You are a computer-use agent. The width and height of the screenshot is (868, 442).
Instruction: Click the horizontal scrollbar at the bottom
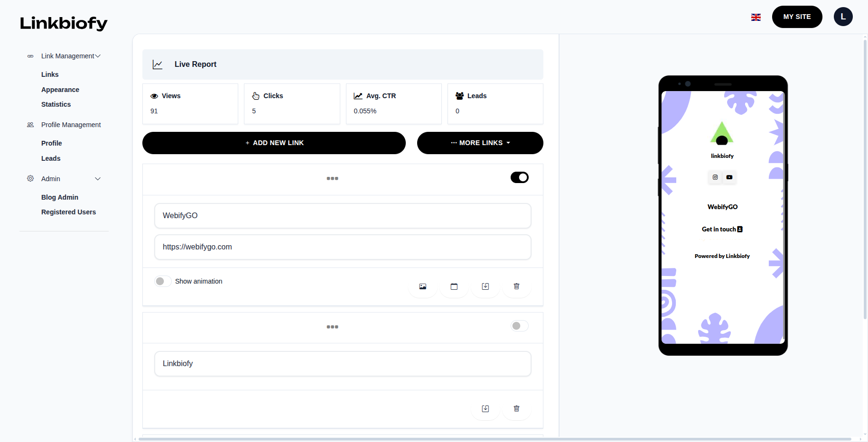495,439
